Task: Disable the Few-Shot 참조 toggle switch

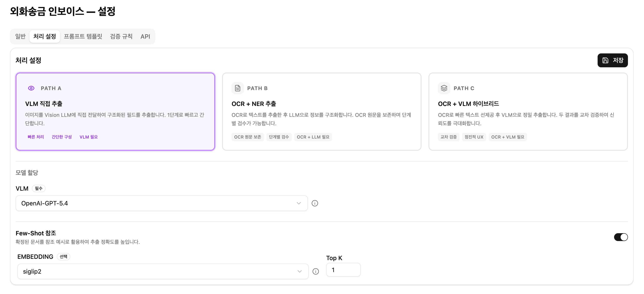Action: tap(621, 237)
